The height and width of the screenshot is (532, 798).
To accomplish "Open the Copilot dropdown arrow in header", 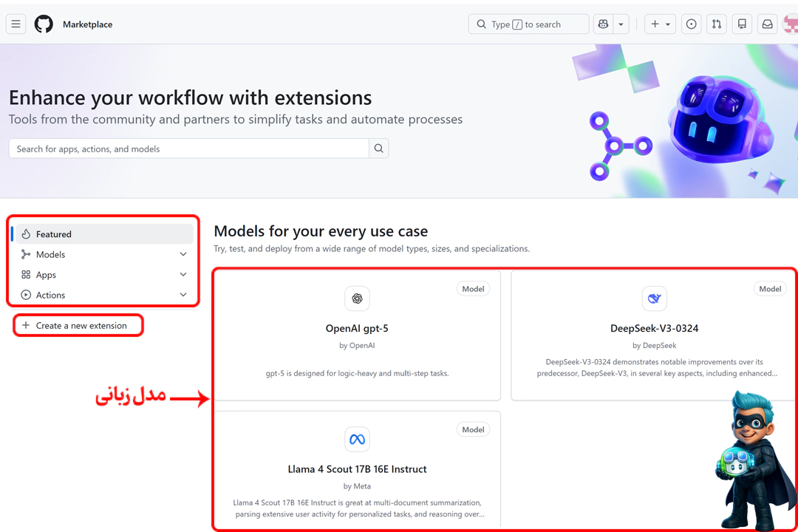I will tap(621, 24).
